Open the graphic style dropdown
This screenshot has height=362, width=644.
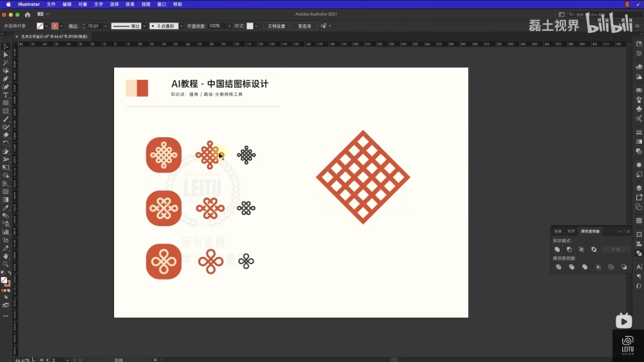pyautogui.click(x=256, y=26)
